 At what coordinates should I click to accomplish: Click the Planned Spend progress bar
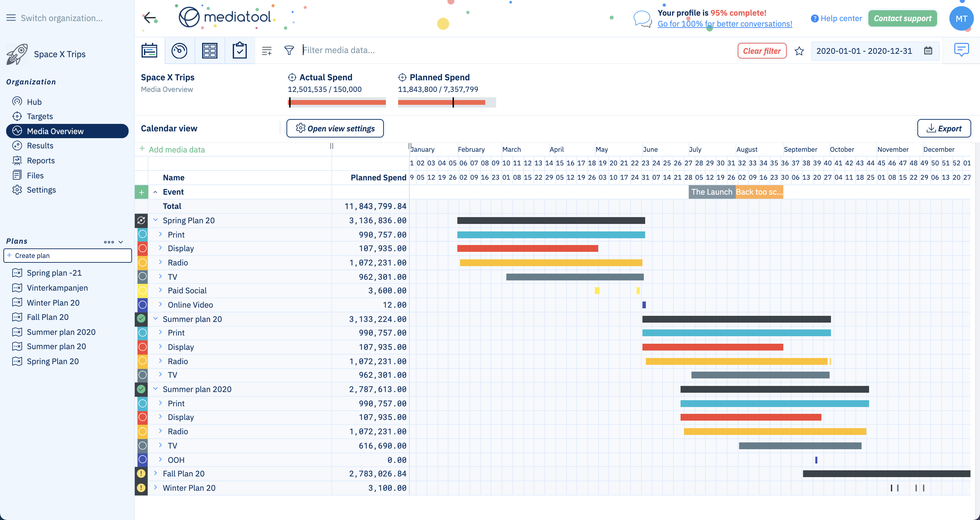pos(447,102)
